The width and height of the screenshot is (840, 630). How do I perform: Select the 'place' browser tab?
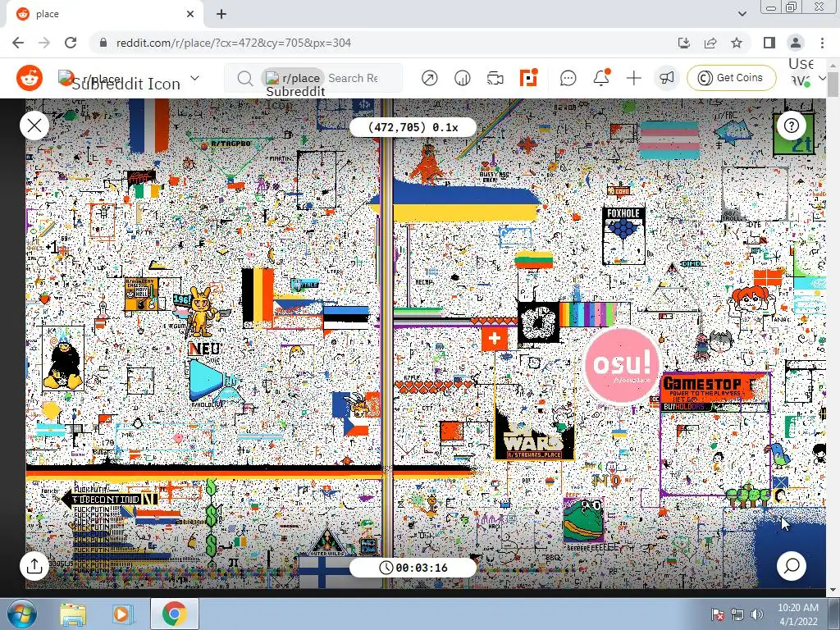104,14
